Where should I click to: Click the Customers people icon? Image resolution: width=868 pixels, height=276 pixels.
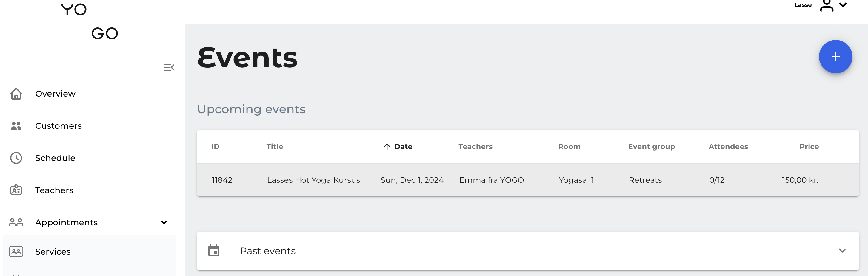pos(16,126)
